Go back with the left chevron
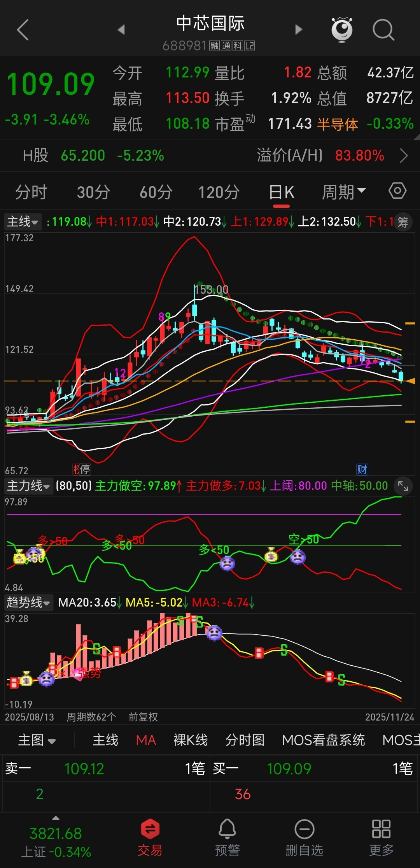This screenshot has height=868, width=420. [23, 30]
